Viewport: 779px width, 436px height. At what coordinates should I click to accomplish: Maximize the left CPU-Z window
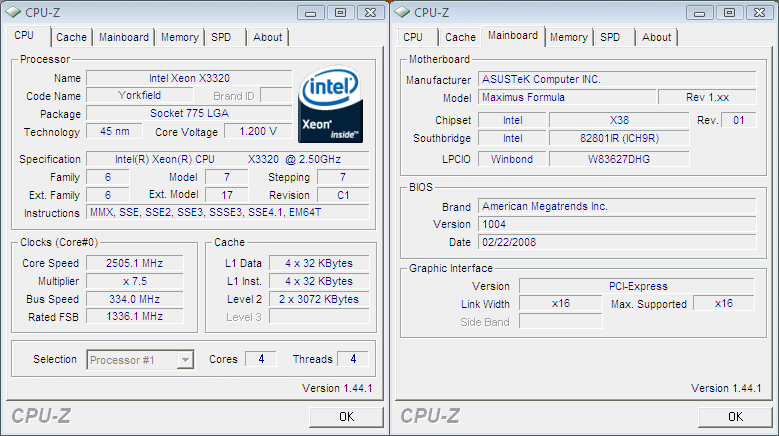(340, 13)
